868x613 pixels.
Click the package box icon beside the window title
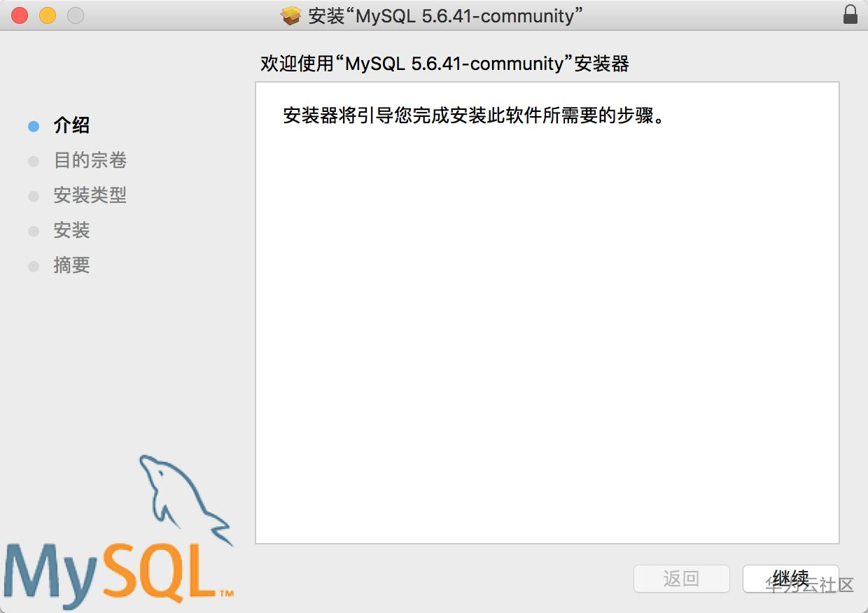coord(291,15)
